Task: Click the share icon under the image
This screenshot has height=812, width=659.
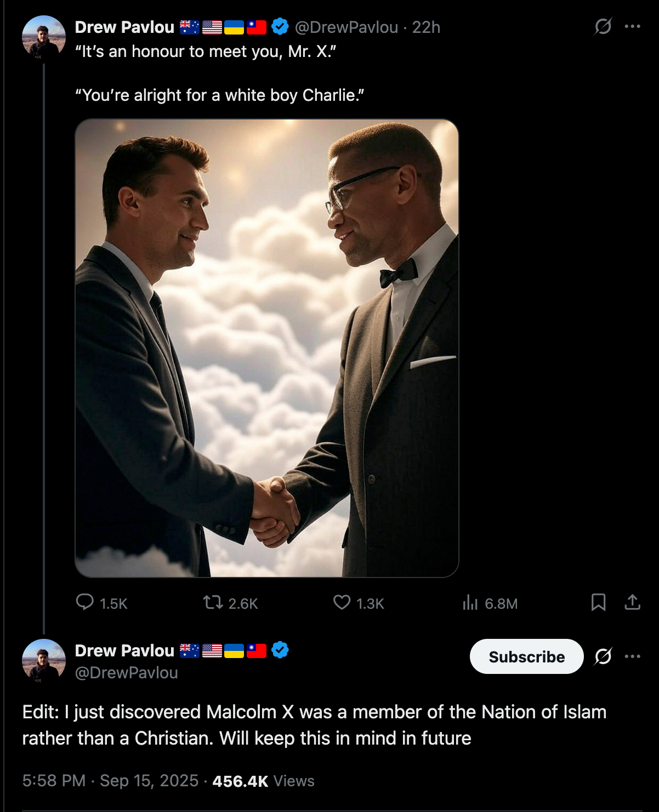Action: tap(632, 602)
